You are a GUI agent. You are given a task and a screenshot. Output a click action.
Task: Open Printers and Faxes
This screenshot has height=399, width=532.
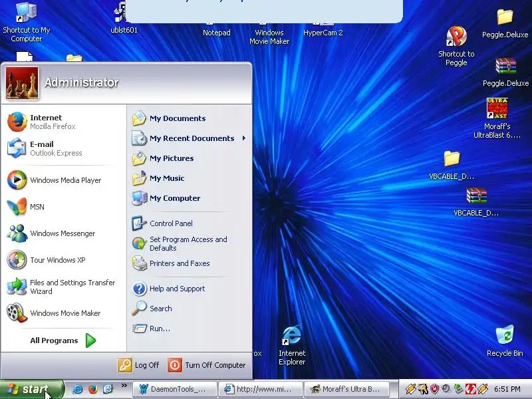point(189,263)
